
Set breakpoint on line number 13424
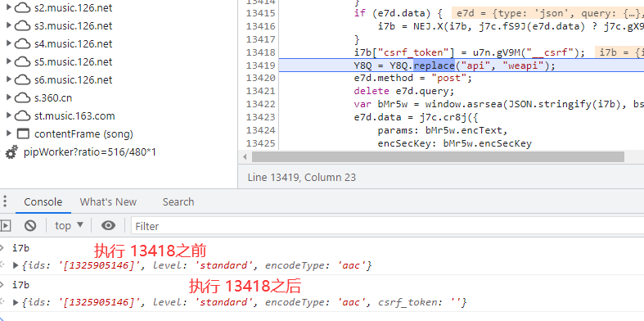[261, 130]
